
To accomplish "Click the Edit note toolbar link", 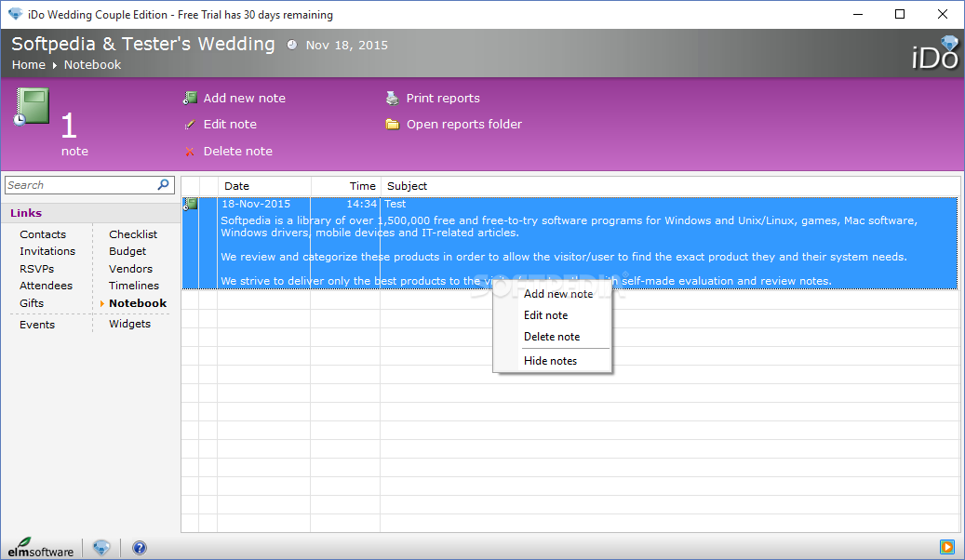I will point(230,125).
